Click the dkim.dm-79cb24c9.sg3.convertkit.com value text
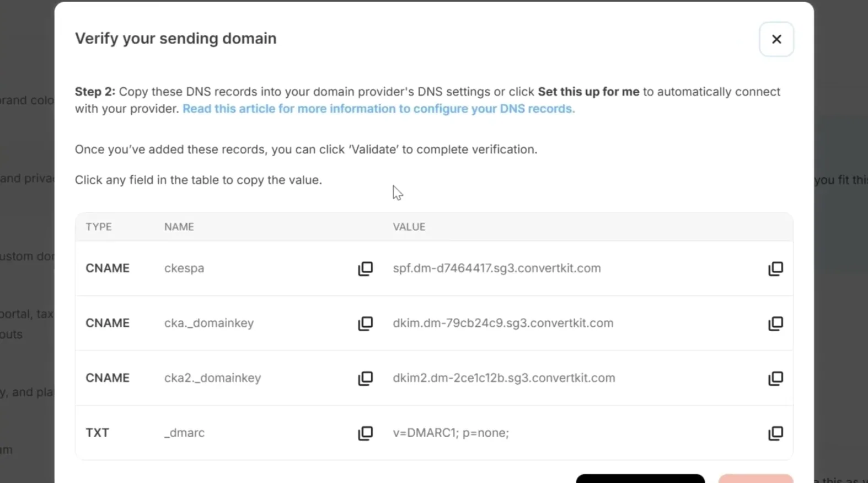 pyautogui.click(x=503, y=323)
